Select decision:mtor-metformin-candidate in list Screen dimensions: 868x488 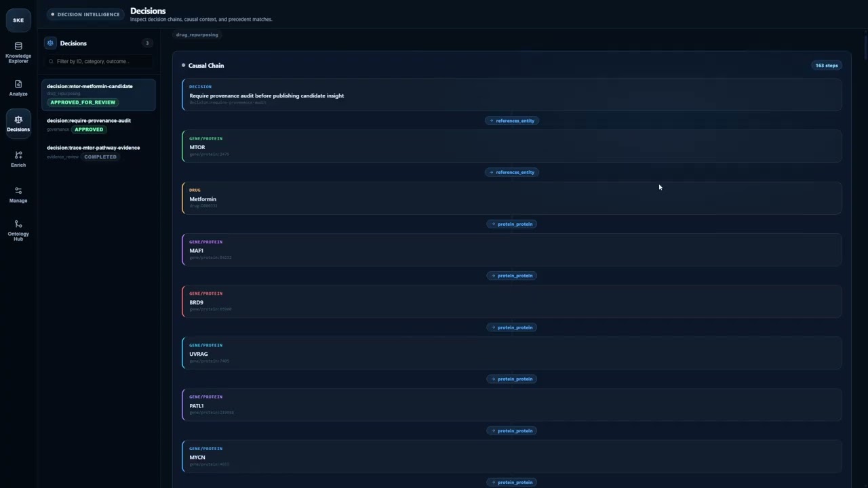[99, 94]
